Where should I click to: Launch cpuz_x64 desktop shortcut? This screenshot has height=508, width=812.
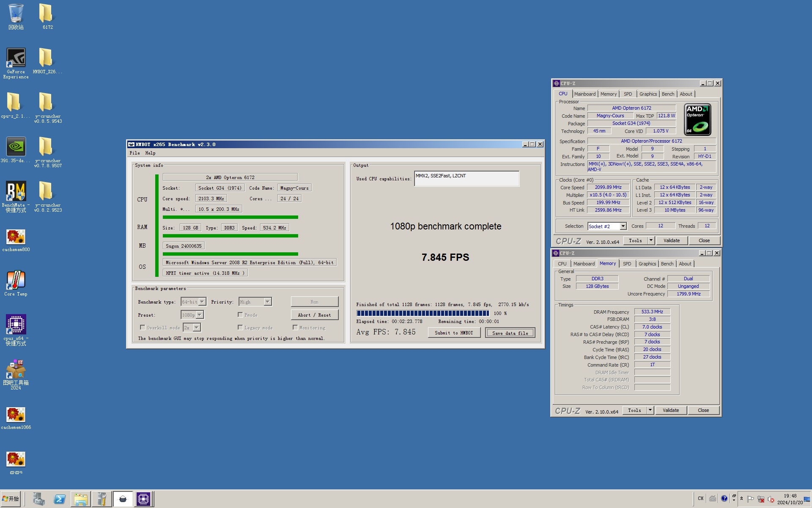pos(16,330)
